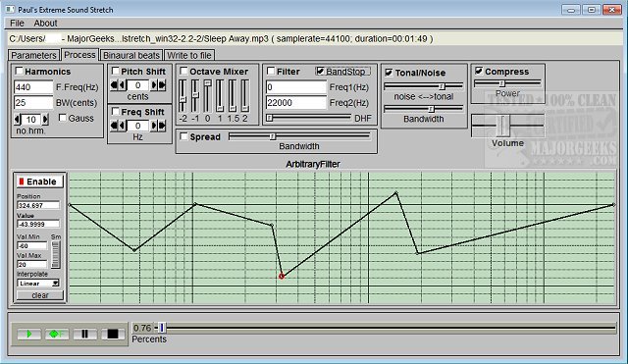The image size is (628, 364).
Task: Click Freq Shift single-left decrease arrow
Action: (122, 126)
